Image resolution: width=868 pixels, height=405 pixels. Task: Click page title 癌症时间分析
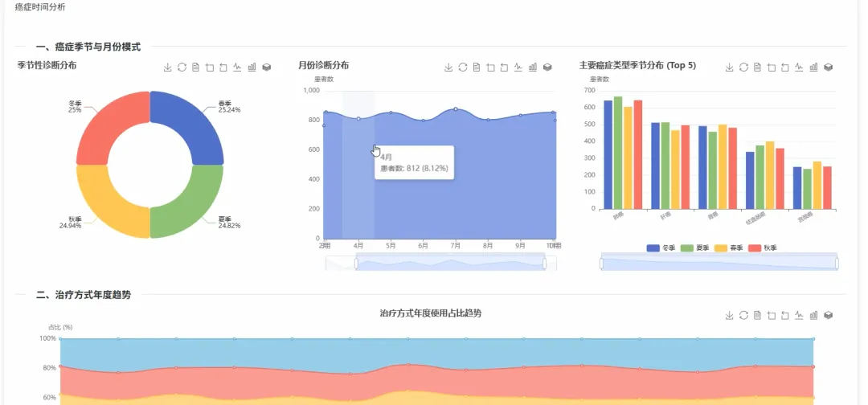coord(40,7)
